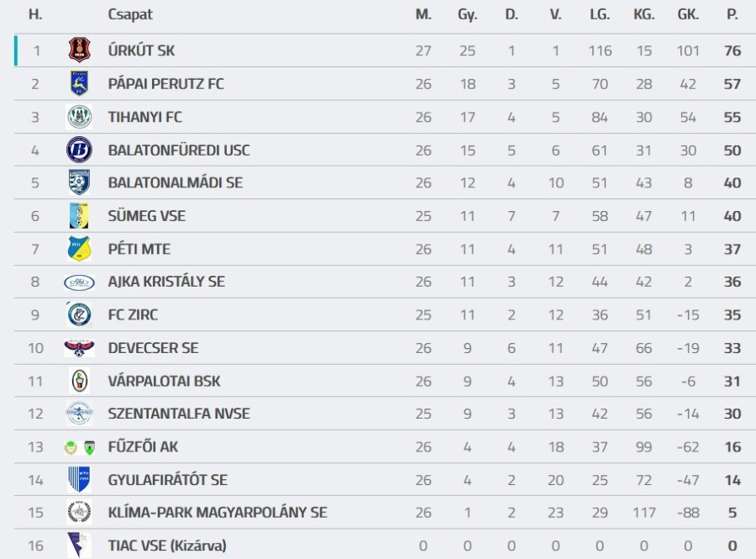756x559 pixels.
Task: Click the Balatonalmádi SE crest
Action: tap(79, 182)
